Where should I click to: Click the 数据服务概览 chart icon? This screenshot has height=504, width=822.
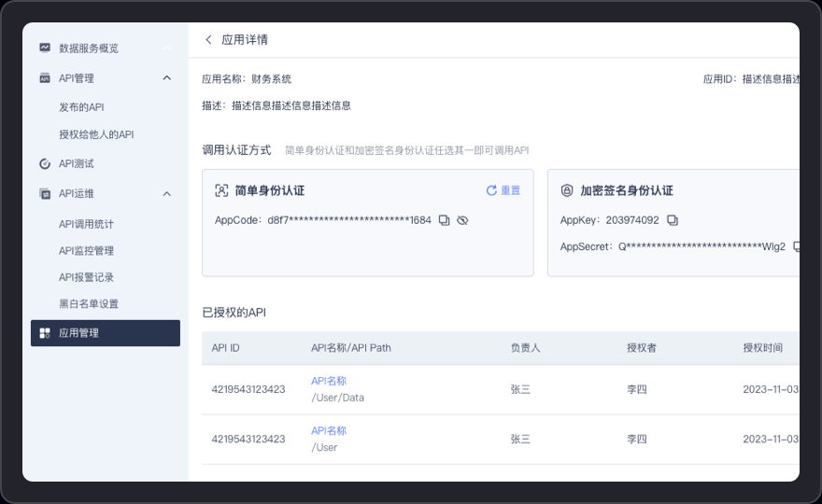[x=45, y=48]
